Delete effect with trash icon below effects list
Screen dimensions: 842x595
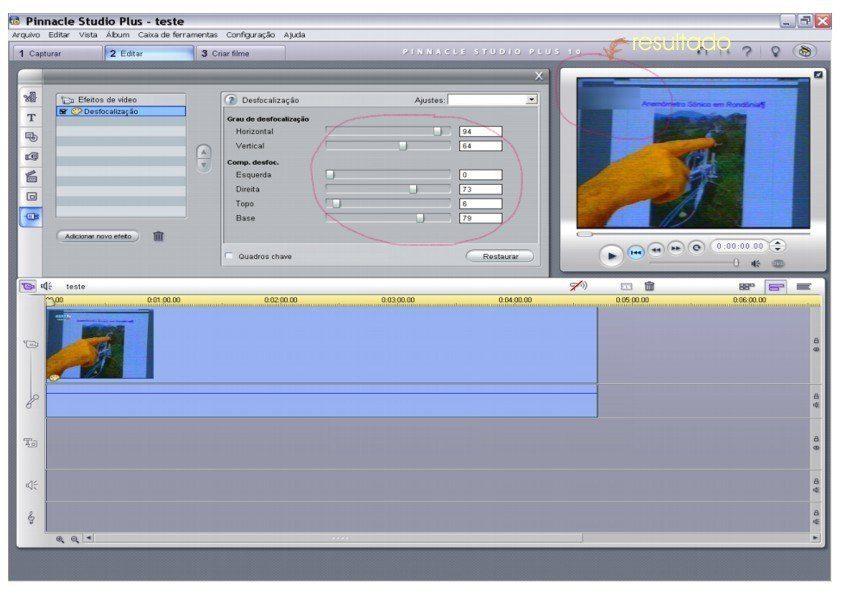coord(159,236)
